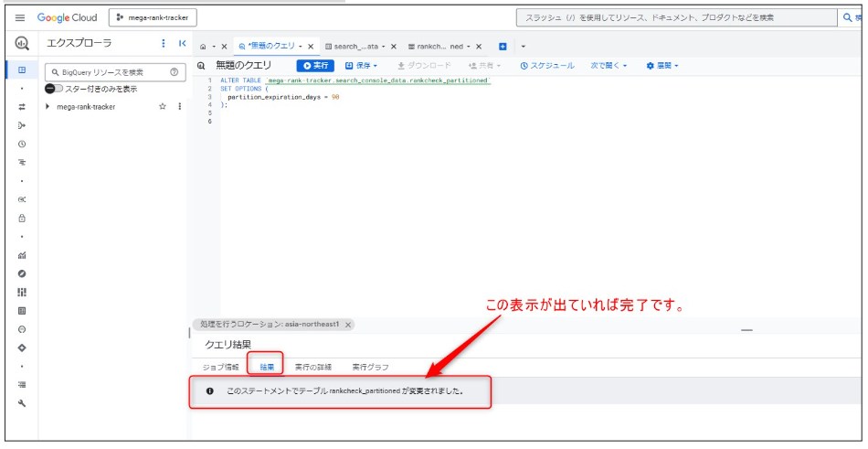This screenshot has width=868, height=449.
Task: Dismiss the asia-northeast1 location chip
Action: point(347,325)
